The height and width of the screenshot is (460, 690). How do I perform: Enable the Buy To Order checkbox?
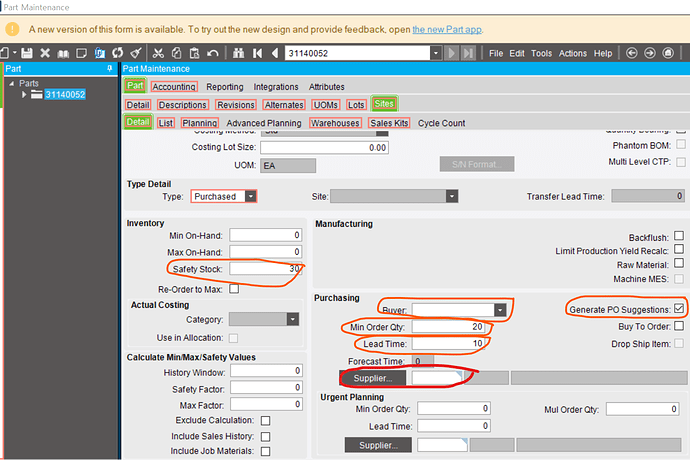coord(679,326)
